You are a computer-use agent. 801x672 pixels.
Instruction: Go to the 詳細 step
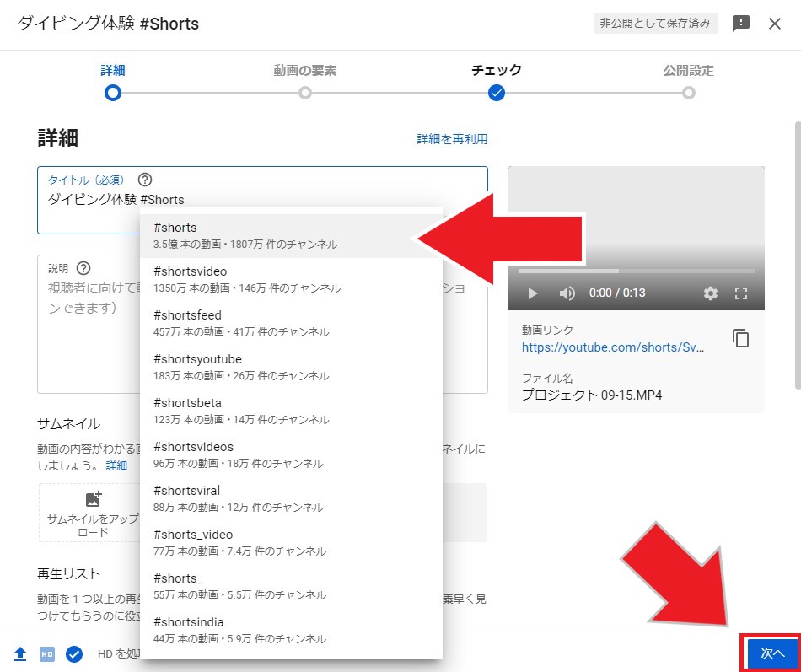click(x=113, y=82)
